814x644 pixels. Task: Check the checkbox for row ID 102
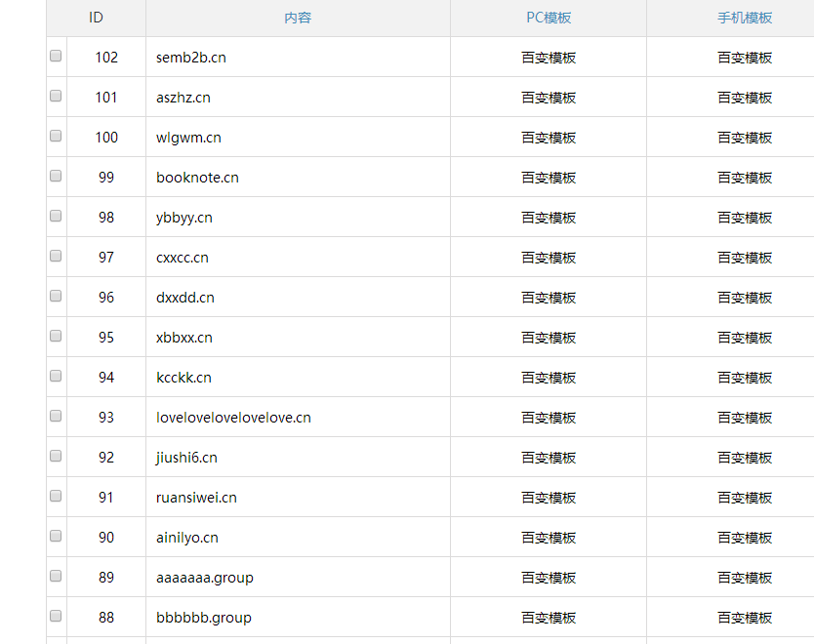tap(56, 57)
